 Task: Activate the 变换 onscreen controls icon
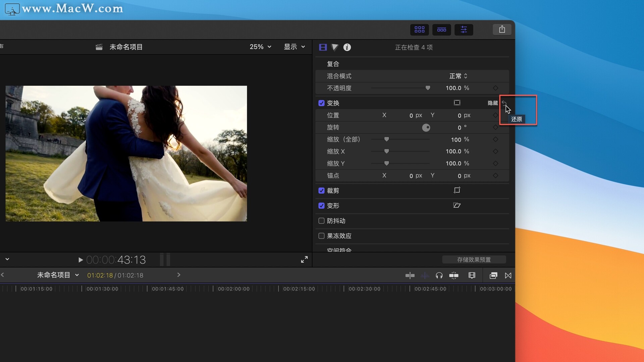tap(457, 103)
